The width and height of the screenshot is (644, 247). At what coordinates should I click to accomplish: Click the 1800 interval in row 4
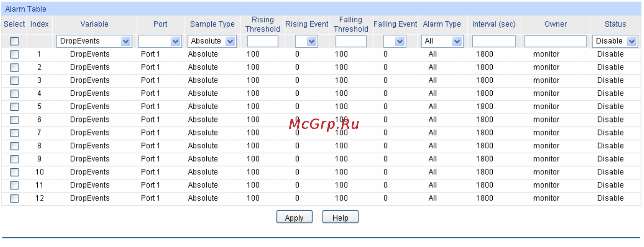pos(485,94)
